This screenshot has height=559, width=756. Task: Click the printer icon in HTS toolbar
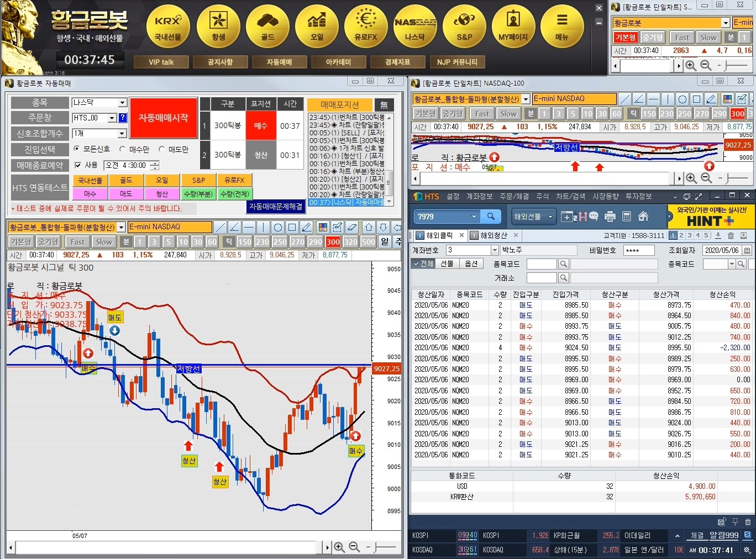pos(610,217)
